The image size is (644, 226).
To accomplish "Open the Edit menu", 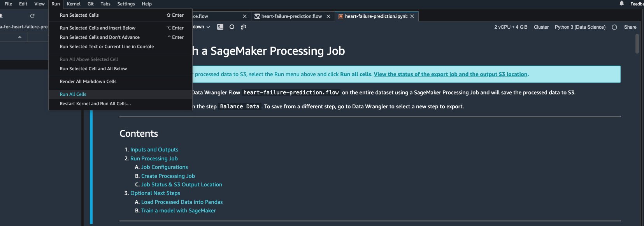I will [23, 4].
